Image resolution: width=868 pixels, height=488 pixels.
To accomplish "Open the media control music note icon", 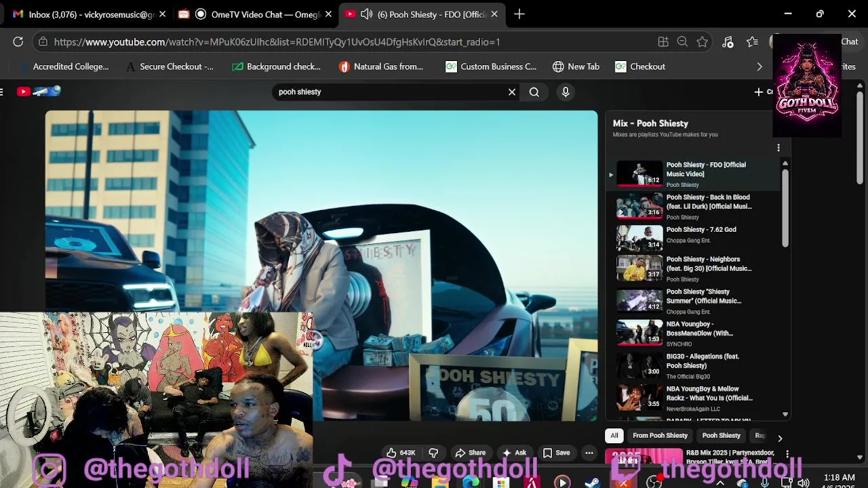I will [x=728, y=42].
